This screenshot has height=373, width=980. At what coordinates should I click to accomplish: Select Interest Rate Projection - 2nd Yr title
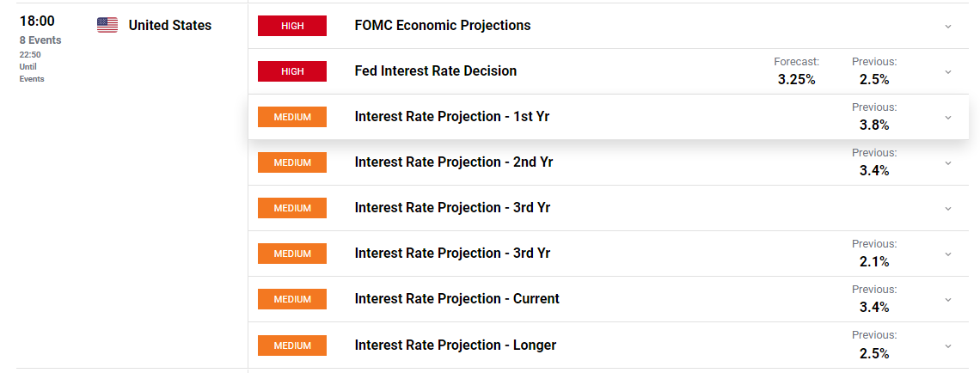(x=453, y=162)
